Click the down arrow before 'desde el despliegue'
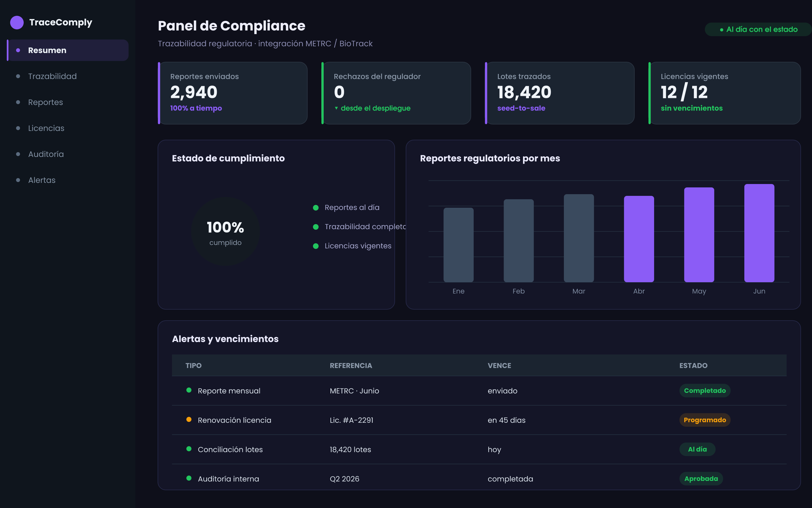This screenshot has height=508, width=812. [336, 108]
